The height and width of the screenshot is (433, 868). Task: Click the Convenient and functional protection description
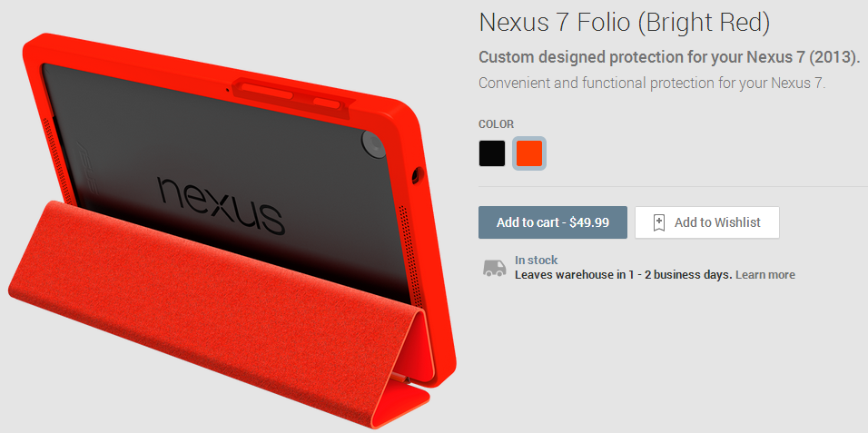[652, 84]
